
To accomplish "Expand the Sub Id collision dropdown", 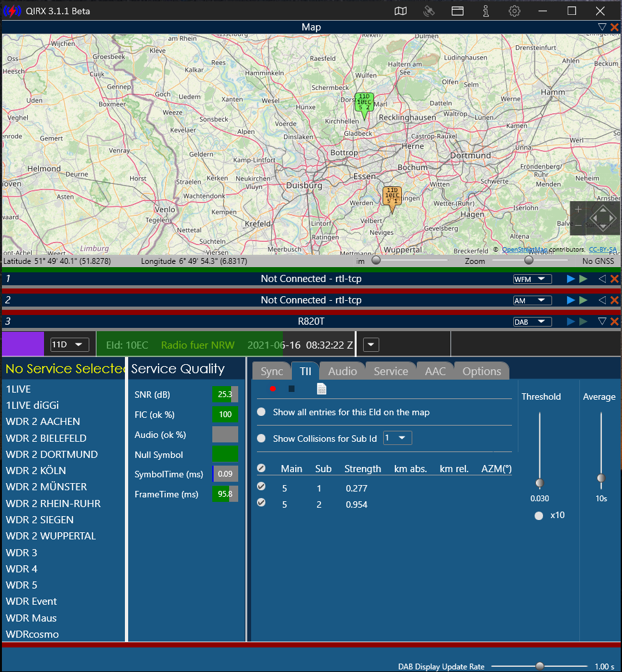I will [x=397, y=439].
